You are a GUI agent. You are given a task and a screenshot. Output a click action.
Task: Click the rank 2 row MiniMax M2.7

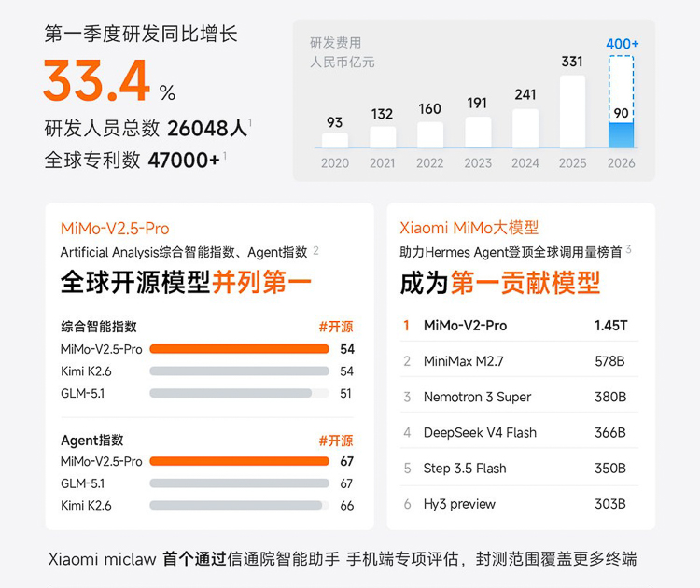click(x=519, y=361)
